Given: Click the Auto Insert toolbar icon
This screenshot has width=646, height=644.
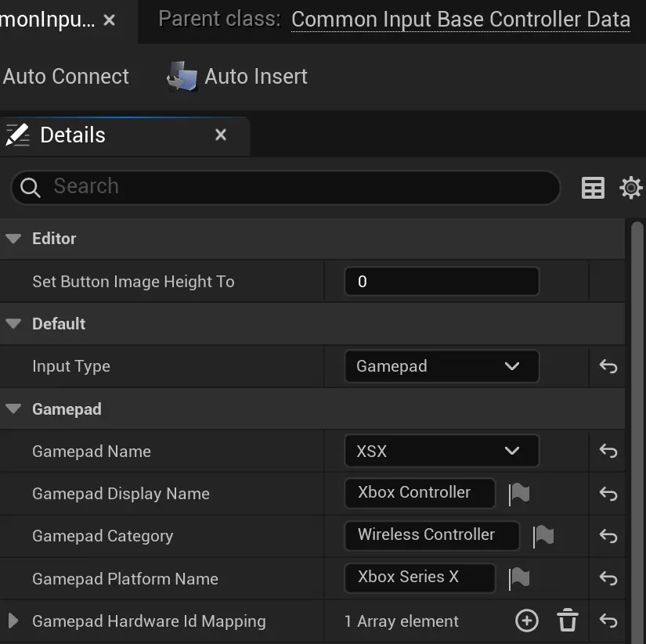Looking at the screenshot, I should coord(183,76).
